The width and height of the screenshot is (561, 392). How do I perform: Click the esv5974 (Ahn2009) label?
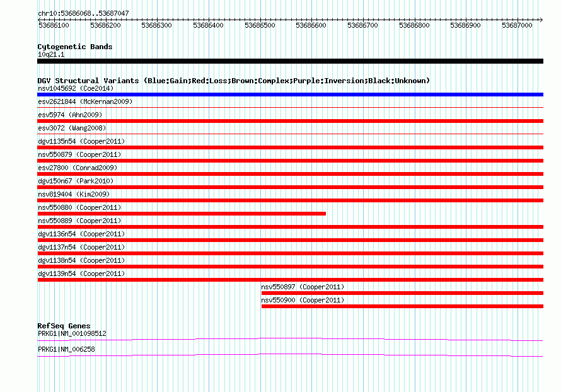[70, 115]
